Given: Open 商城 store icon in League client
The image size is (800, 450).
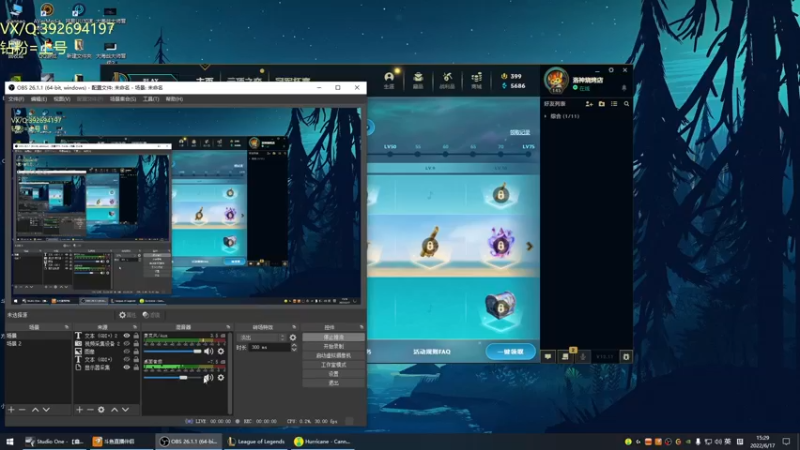Looking at the screenshot, I should click(477, 80).
